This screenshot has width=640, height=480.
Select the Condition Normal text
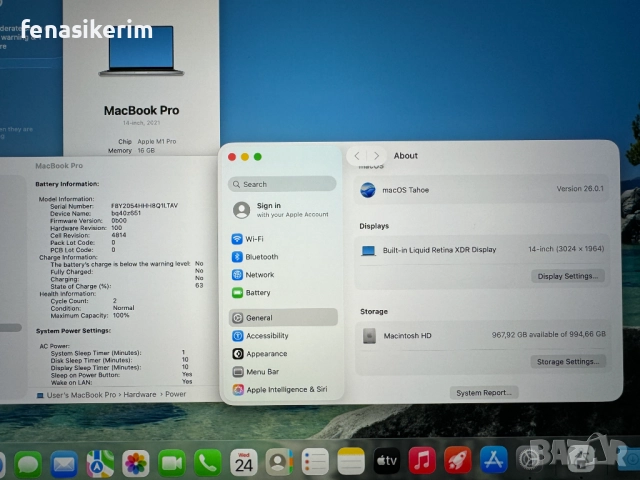(123, 308)
